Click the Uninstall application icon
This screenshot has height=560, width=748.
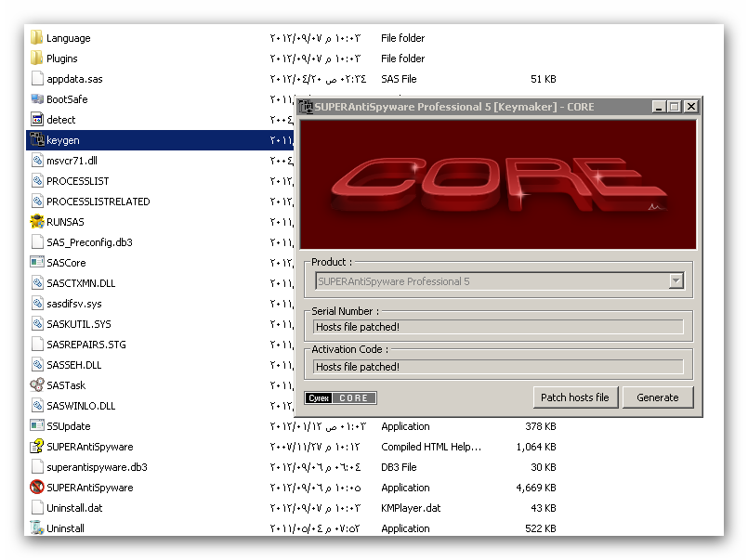pyautogui.click(x=37, y=527)
